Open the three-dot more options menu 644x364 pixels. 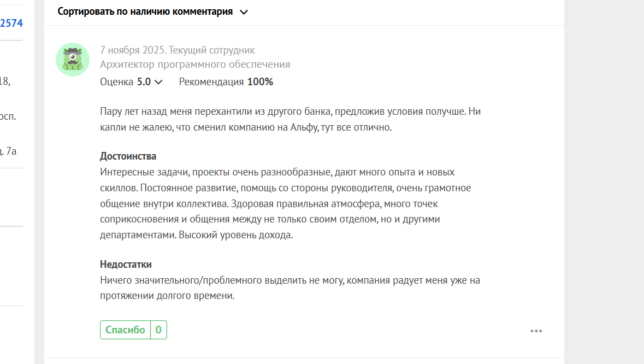pyautogui.click(x=536, y=331)
